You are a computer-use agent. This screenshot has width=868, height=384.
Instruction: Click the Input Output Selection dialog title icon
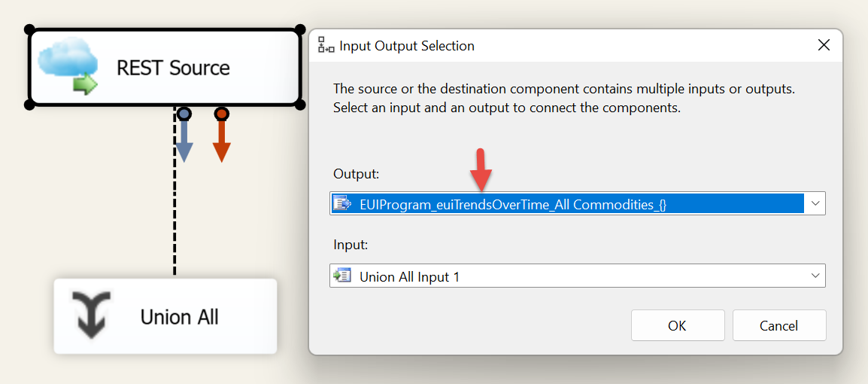[326, 45]
